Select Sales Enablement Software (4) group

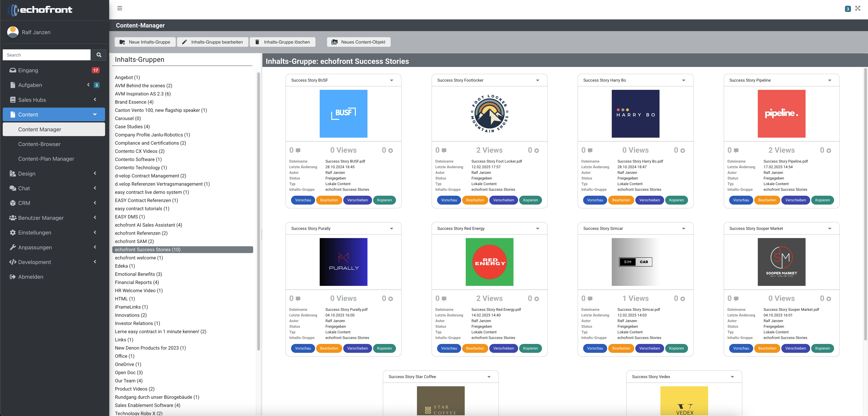[x=147, y=405]
